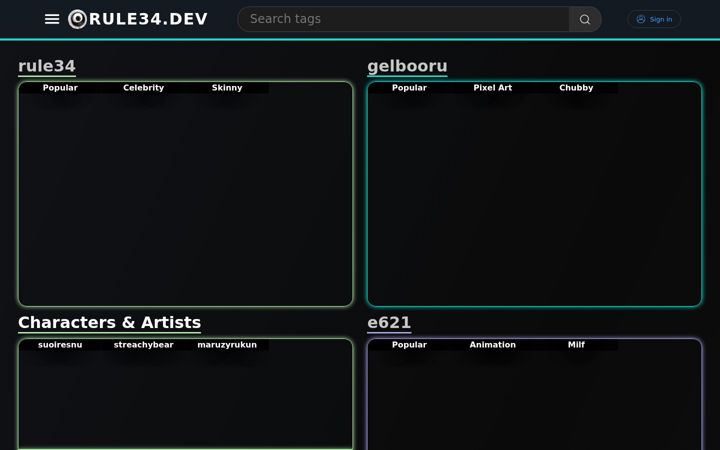Select the Animation tab
Image resolution: width=720 pixels, height=450 pixels.
pos(493,345)
